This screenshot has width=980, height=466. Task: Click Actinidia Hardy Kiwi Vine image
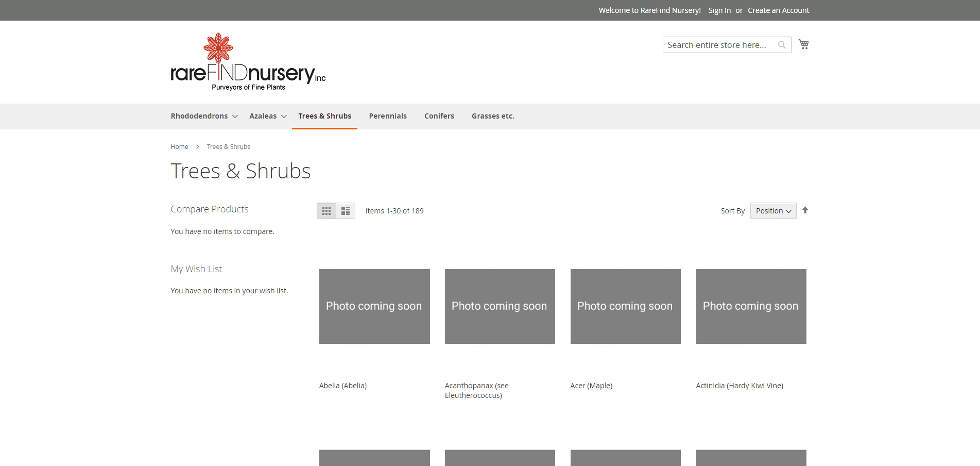751,306
